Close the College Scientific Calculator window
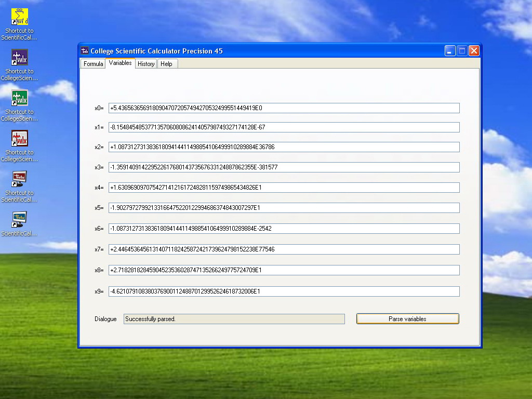 (474, 51)
